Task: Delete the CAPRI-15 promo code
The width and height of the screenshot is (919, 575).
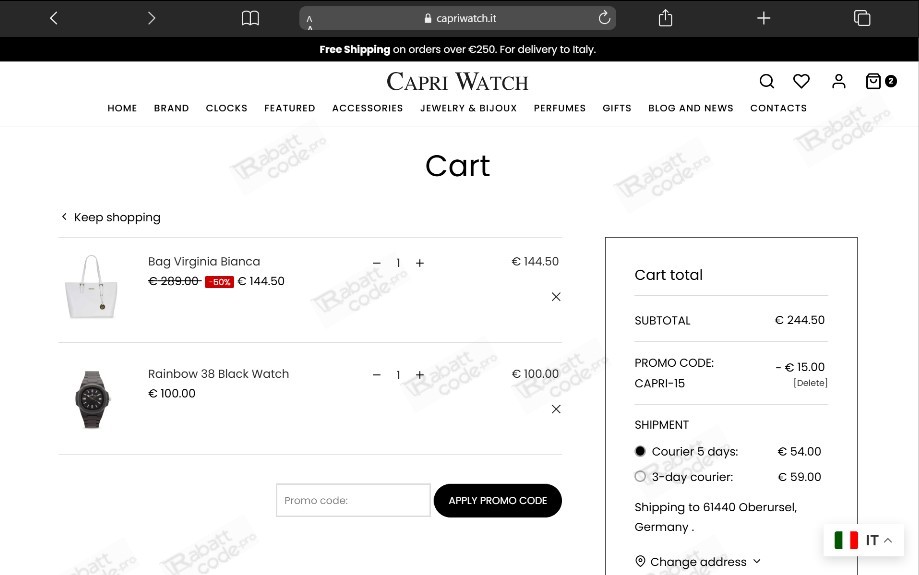Action: click(x=810, y=383)
